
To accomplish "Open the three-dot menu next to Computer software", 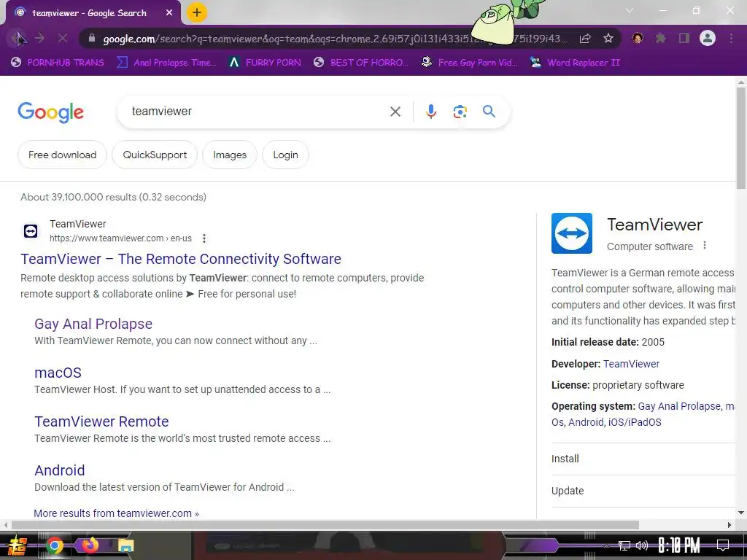I will 705,246.
